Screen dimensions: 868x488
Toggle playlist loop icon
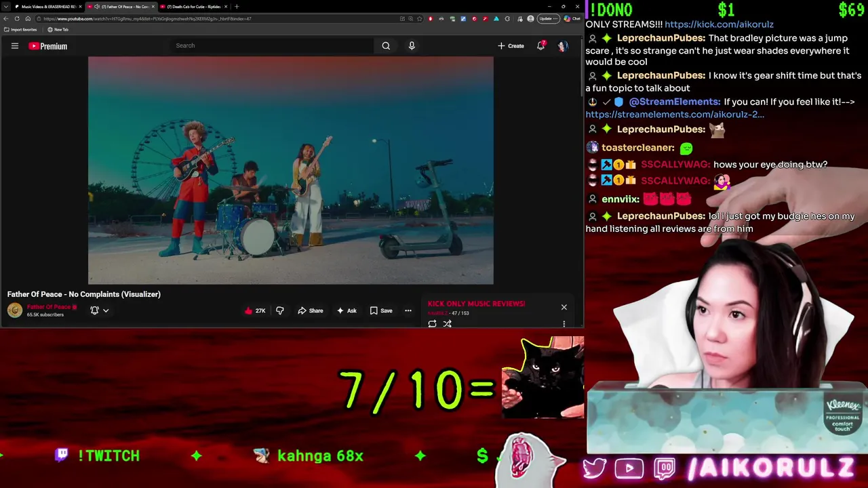pyautogui.click(x=432, y=324)
